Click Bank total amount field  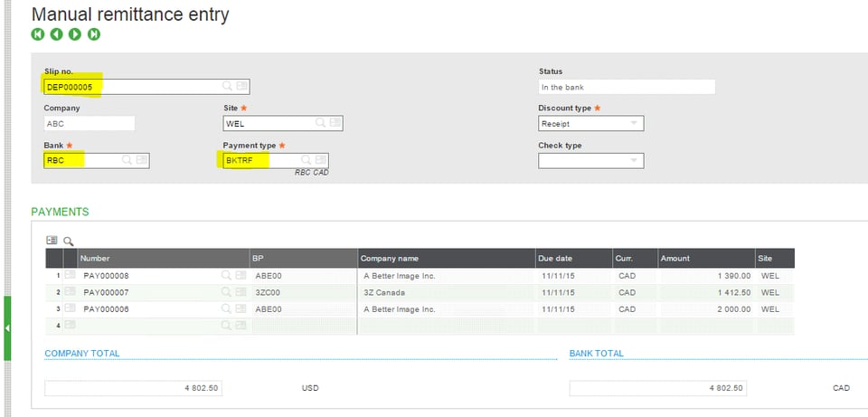[x=657, y=388]
